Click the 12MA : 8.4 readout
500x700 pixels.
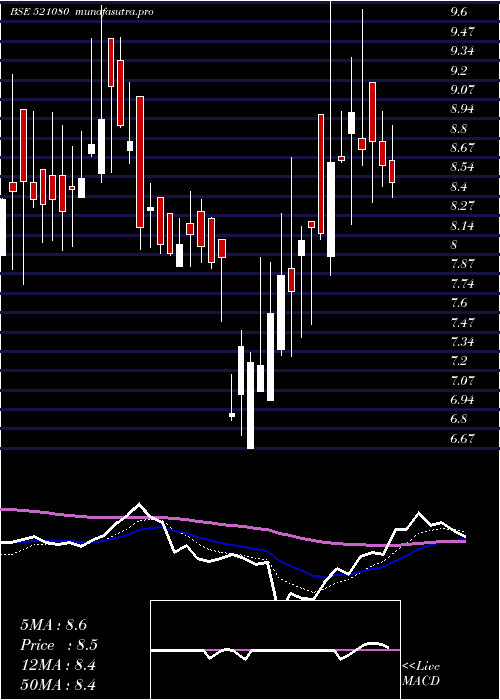click(58, 665)
